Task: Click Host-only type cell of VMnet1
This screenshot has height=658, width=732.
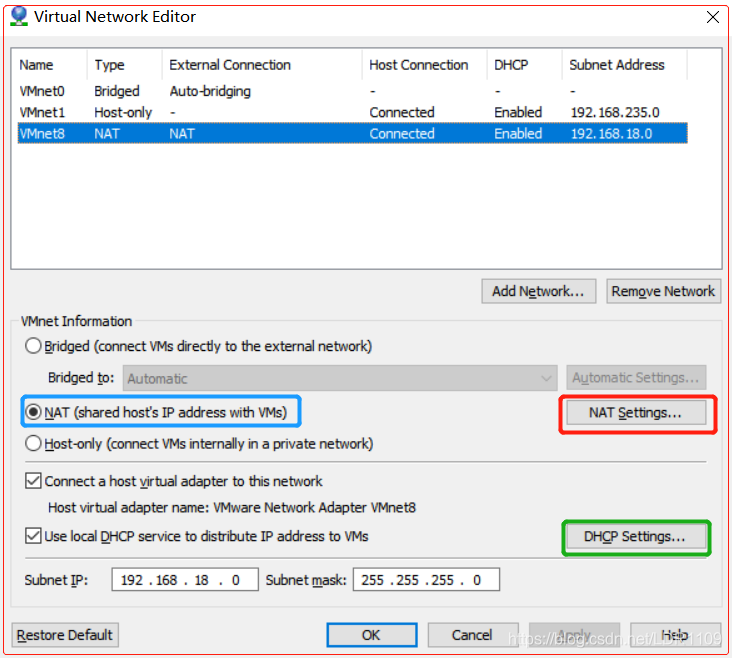Action: tap(123, 113)
